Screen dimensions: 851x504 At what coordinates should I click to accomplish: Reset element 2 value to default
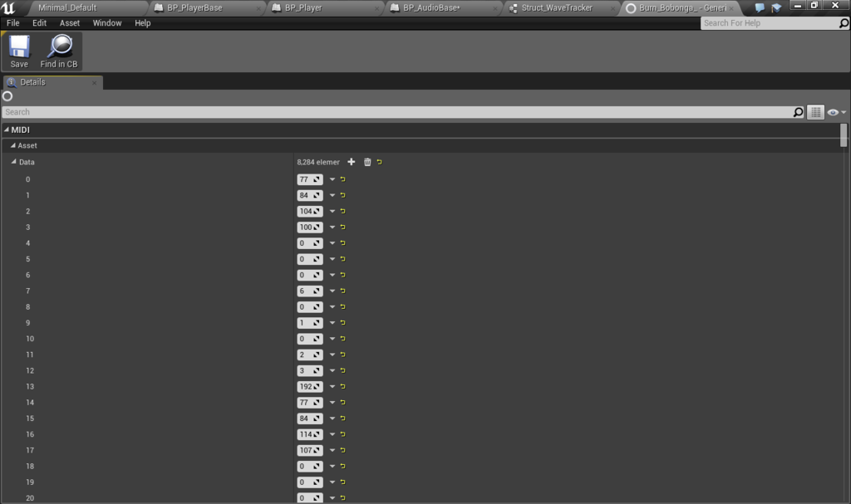coord(343,211)
